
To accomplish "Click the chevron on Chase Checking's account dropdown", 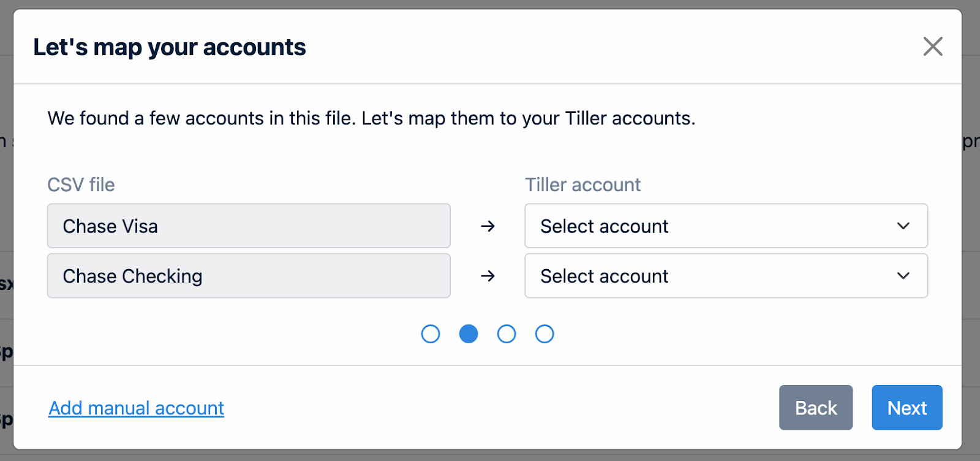I will tap(903, 276).
